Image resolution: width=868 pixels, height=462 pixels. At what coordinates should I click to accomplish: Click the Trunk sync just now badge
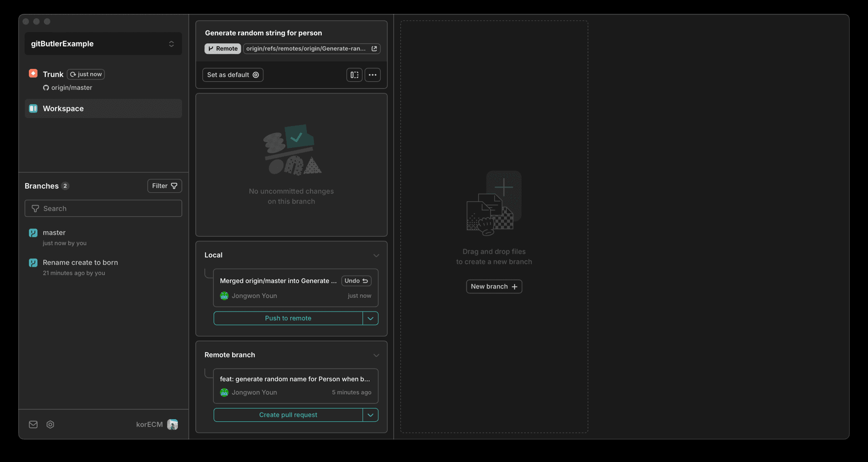point(86,74)
